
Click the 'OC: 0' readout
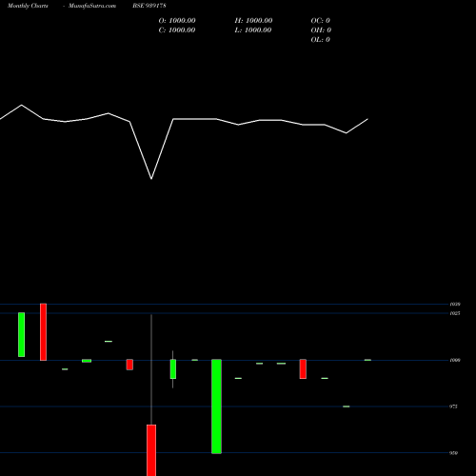pyautogui.click(x=321, y=21)
